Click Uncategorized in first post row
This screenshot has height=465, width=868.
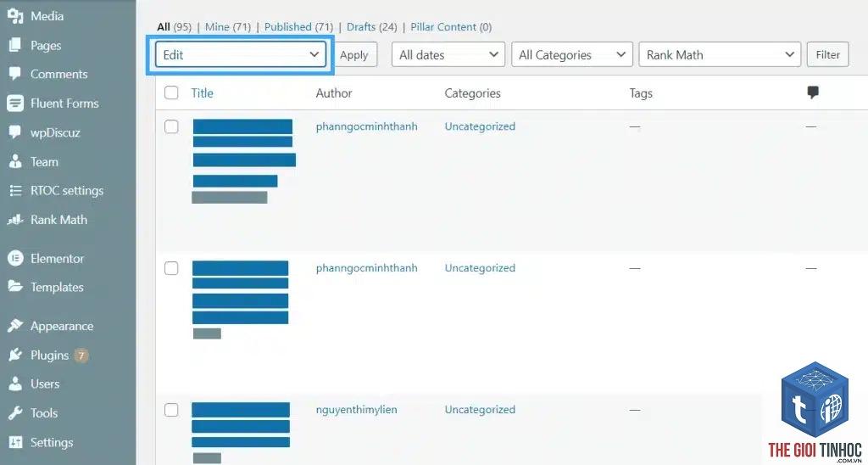pos(480,126)
